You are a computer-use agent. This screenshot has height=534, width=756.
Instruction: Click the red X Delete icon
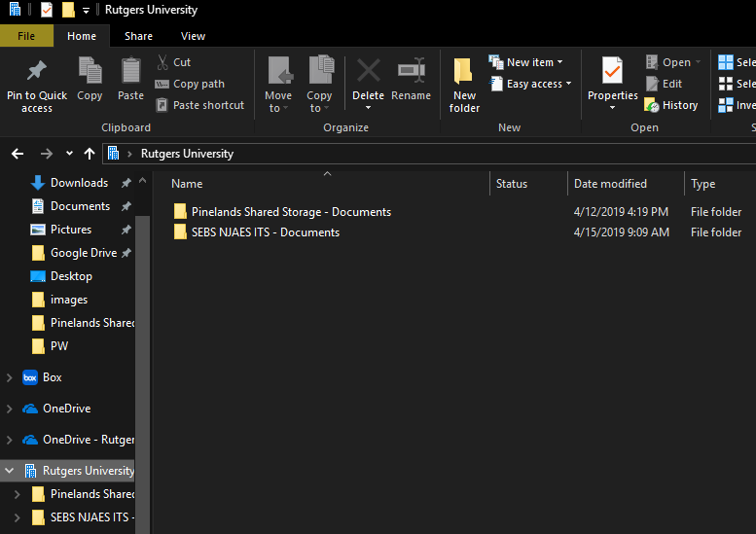click(x=369, y=71)
